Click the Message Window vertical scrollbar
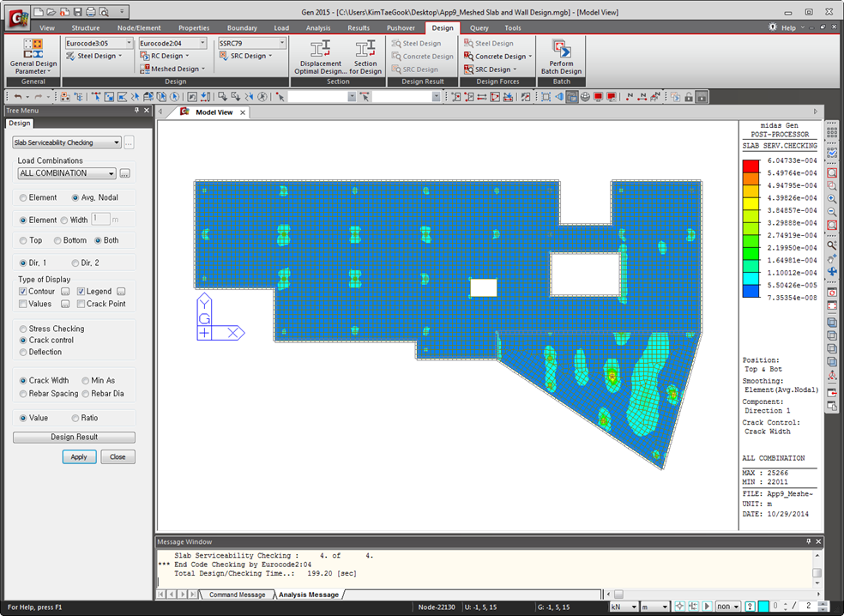Viewport: 844px width, 616px height. click(x=817, y=569)
